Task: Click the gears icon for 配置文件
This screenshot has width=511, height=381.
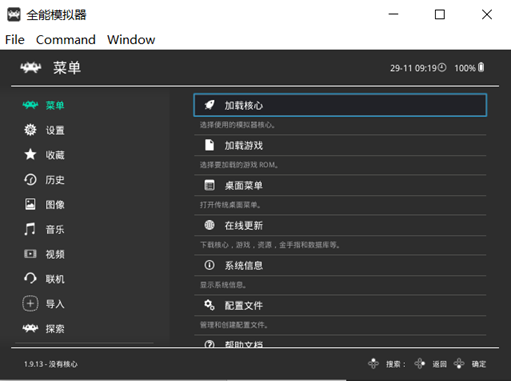Action: click(x=209, y=305)
